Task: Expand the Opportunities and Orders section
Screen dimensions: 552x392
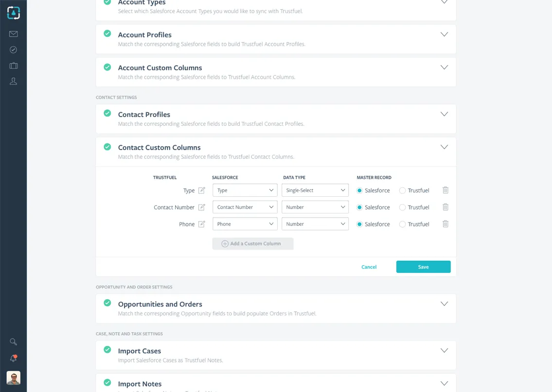Action: [444, 304]
